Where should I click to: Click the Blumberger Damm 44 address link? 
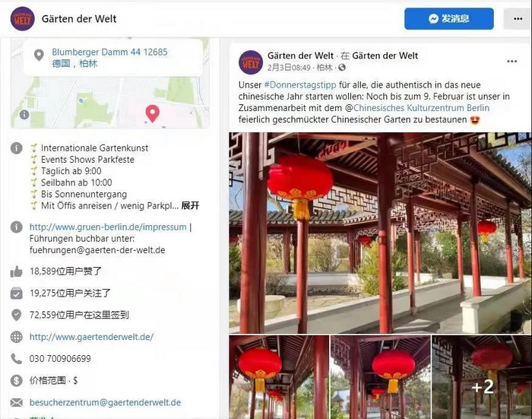coord(109,58)
